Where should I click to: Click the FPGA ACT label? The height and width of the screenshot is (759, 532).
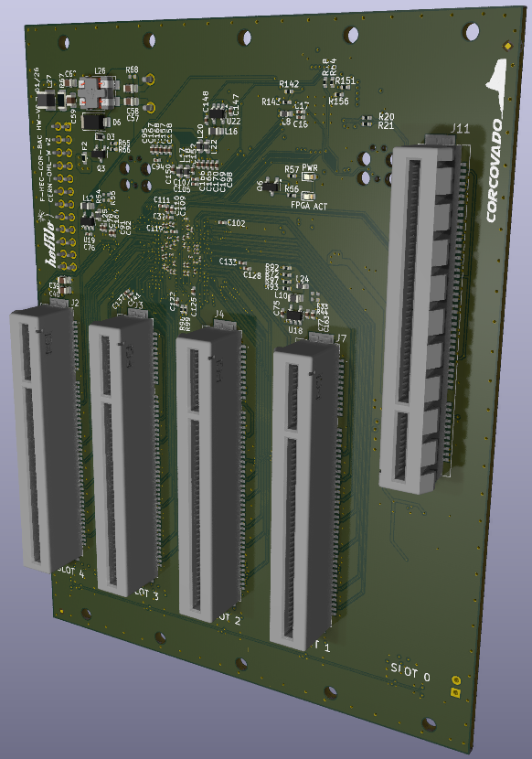pyautogui.click(x=309, y=206)
